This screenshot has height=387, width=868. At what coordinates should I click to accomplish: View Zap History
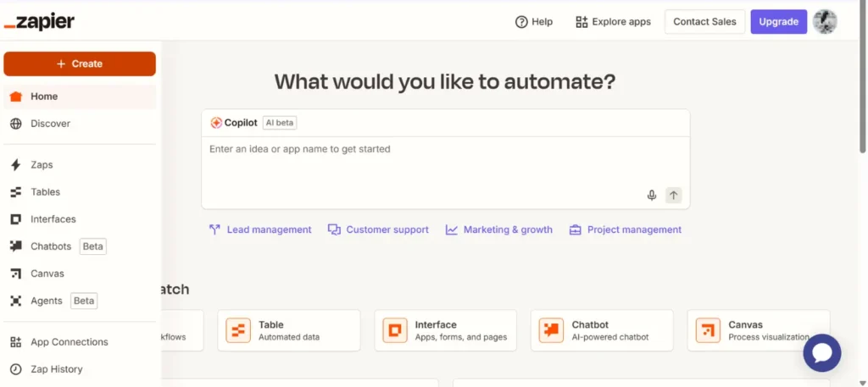click(56, 369)
